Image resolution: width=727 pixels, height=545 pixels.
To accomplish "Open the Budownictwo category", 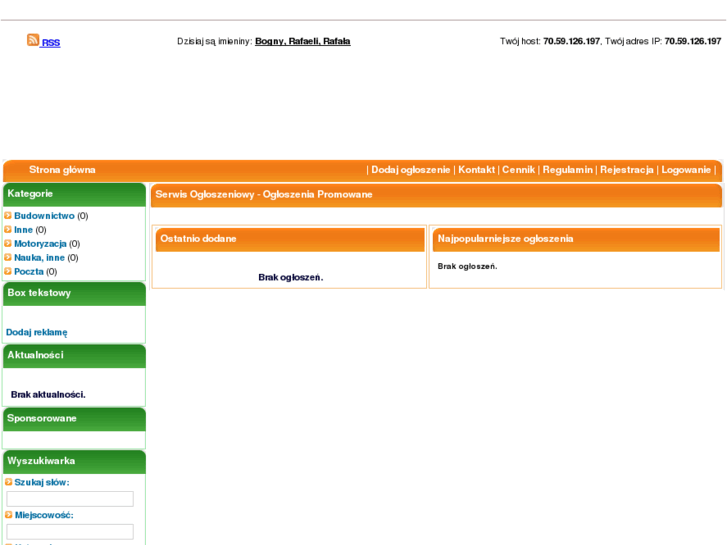I will coord(44,216).
